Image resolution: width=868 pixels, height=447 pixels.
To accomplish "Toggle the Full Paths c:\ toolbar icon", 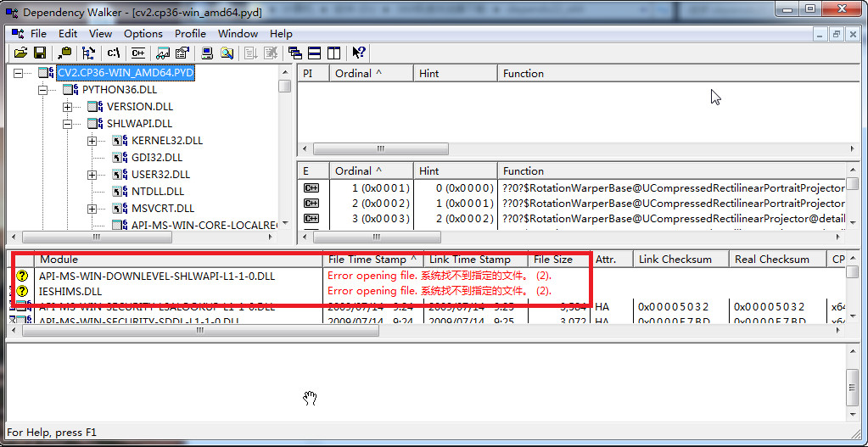I will click(113, 53).
